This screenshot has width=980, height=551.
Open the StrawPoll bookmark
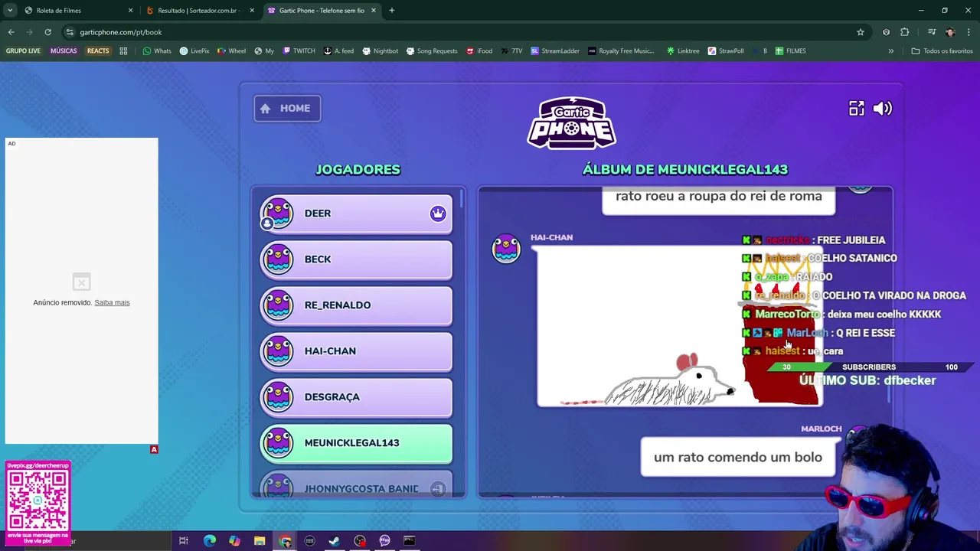[x=726, y=51]
